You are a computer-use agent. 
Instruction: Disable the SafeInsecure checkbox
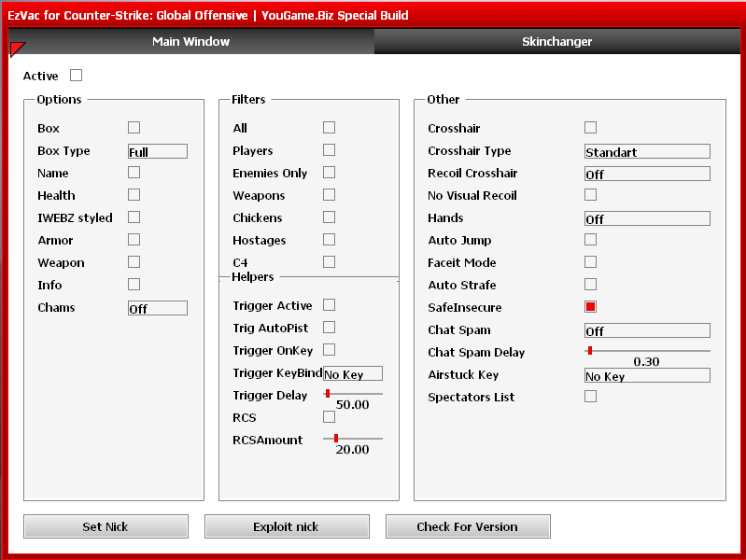(x=590, y=307)
